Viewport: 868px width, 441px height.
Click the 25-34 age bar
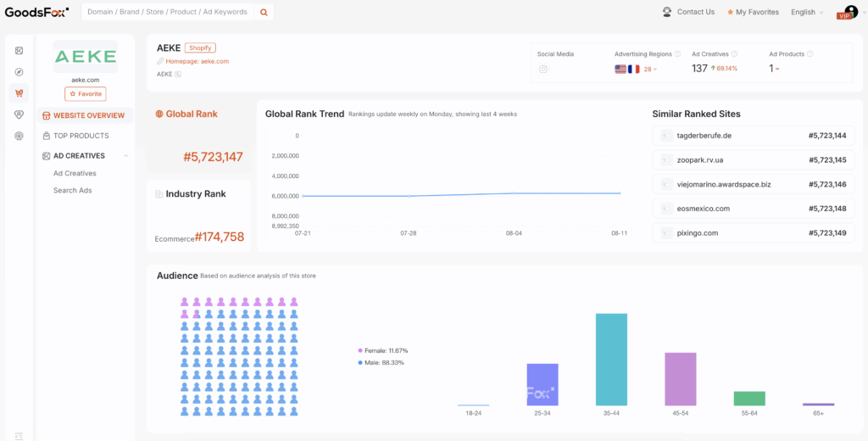click(542, 384)
